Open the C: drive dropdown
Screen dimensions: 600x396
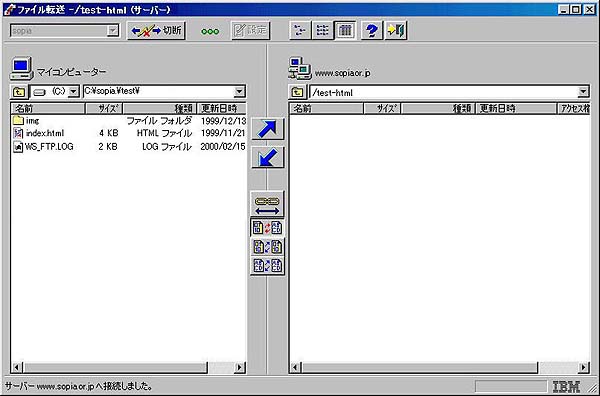point(73,92)
